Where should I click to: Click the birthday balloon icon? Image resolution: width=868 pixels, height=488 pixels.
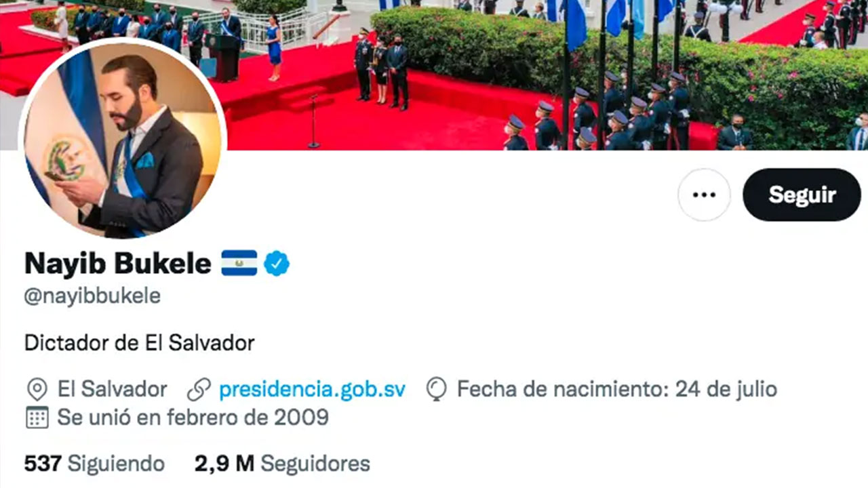click(437, 390)
